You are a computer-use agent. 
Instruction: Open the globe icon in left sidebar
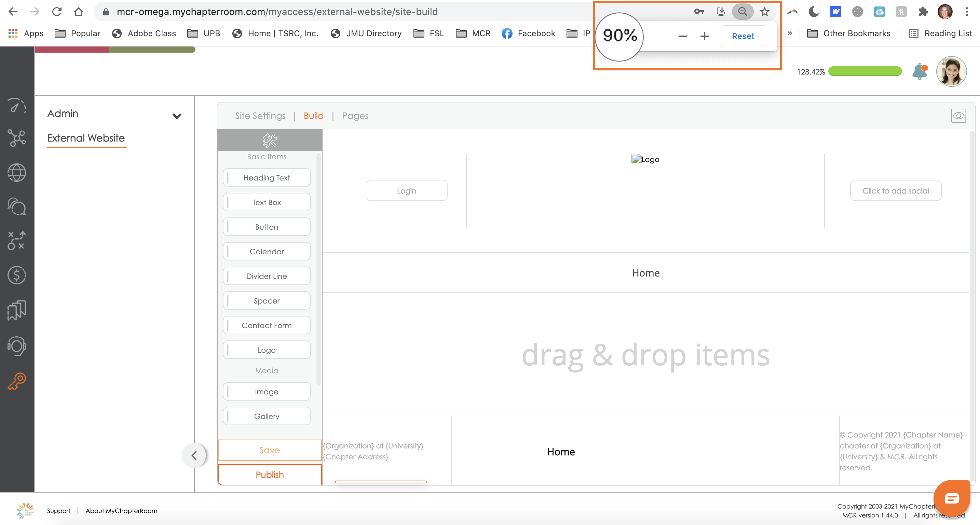(17, 173)
